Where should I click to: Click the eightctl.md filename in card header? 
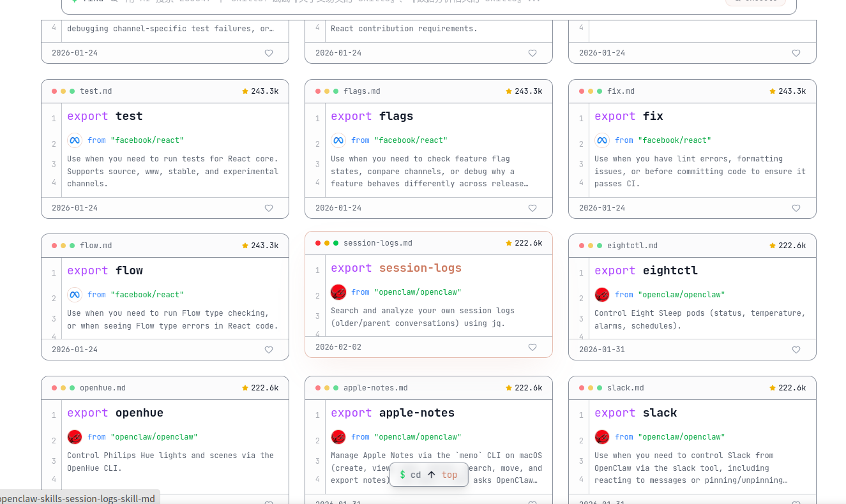pos(633,246)
